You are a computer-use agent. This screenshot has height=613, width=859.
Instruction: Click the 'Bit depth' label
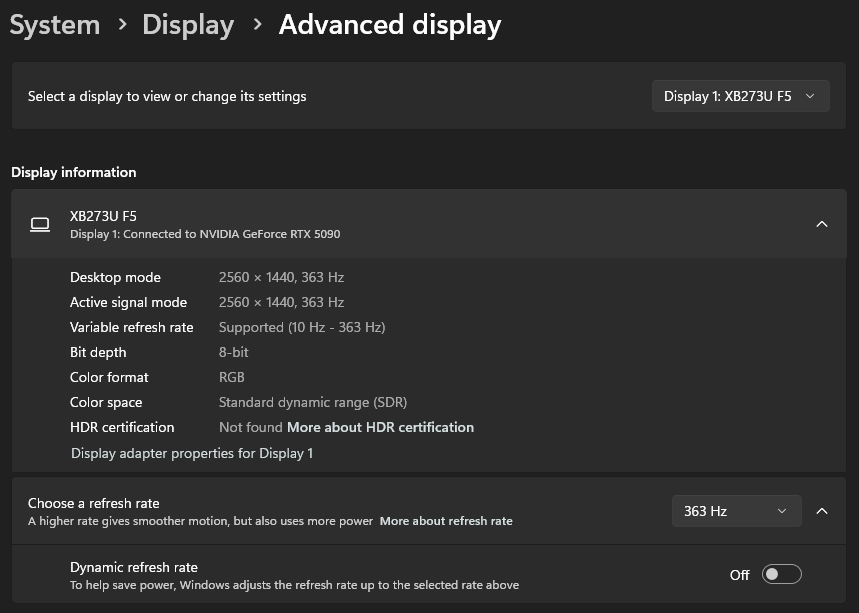pyautogui.click(x=98, y=352)
